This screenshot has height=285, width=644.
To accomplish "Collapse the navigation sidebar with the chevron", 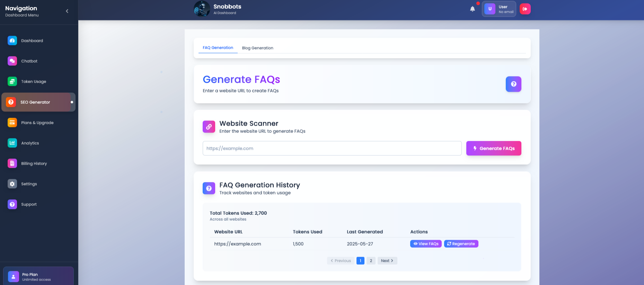I will (67, 11).
